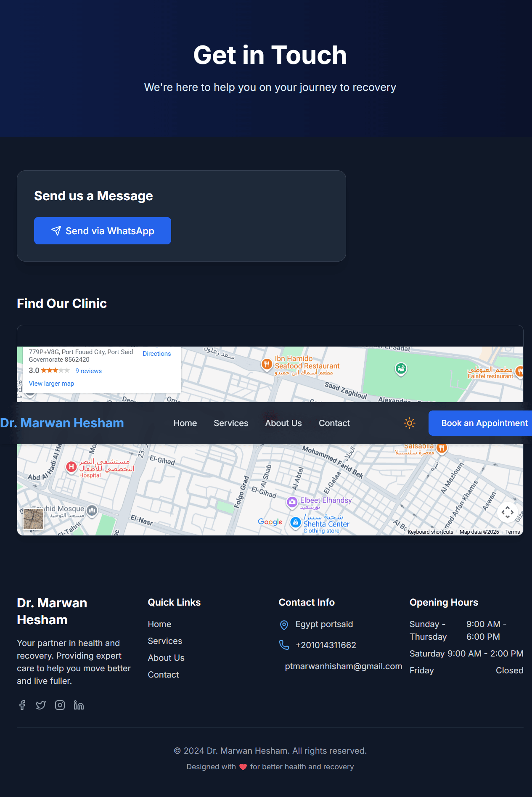
Task: Click the 3.0 star rating in map card
Action: (49, 371)
